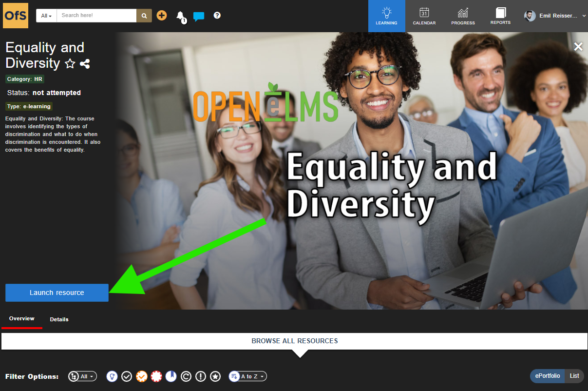Filter by the red dotted circle icon
Screen dimensions: 588x391
coord(156,376)
